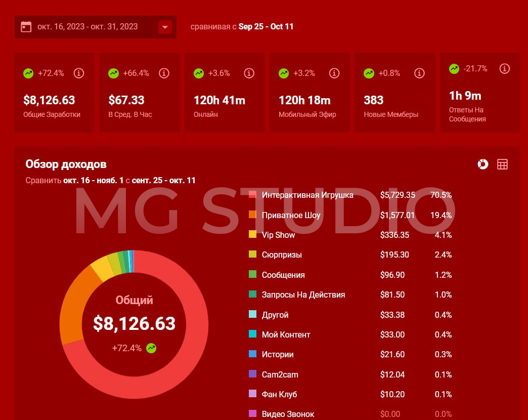This screenshot has width=528, height=420.
Task: Toggle Приватное Шоу legend swatch
Action: point(253,215)
